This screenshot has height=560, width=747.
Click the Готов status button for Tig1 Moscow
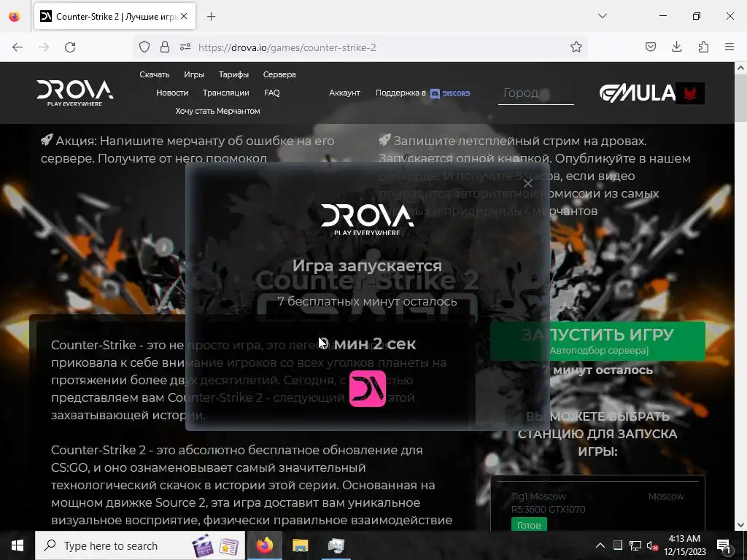click(x=529, y=525)
